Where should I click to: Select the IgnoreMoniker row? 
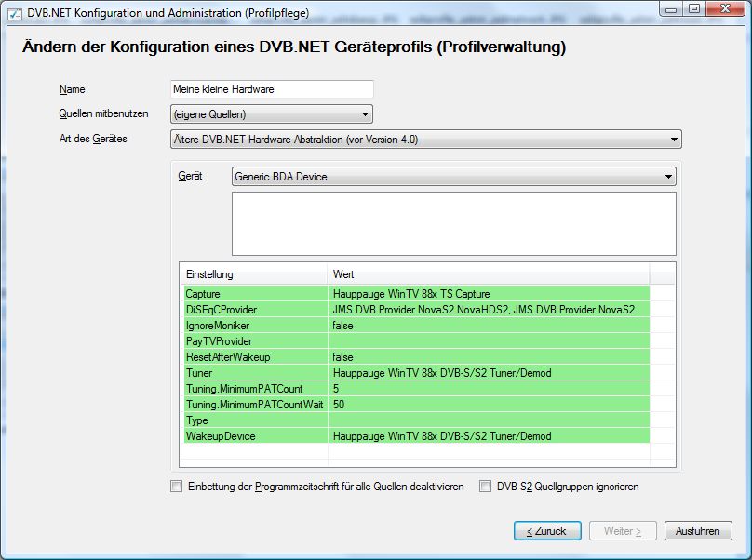pos(255,326)
